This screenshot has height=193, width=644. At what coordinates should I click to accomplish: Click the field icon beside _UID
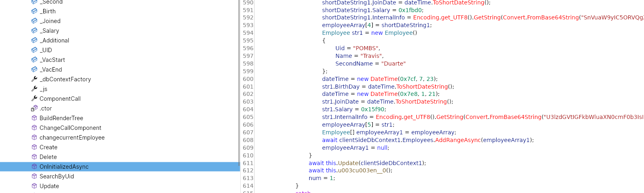point(34,50)
